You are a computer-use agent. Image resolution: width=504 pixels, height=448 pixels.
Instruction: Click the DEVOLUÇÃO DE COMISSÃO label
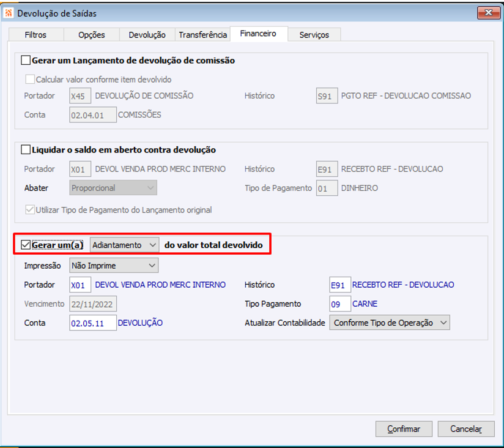coord(144,95)
